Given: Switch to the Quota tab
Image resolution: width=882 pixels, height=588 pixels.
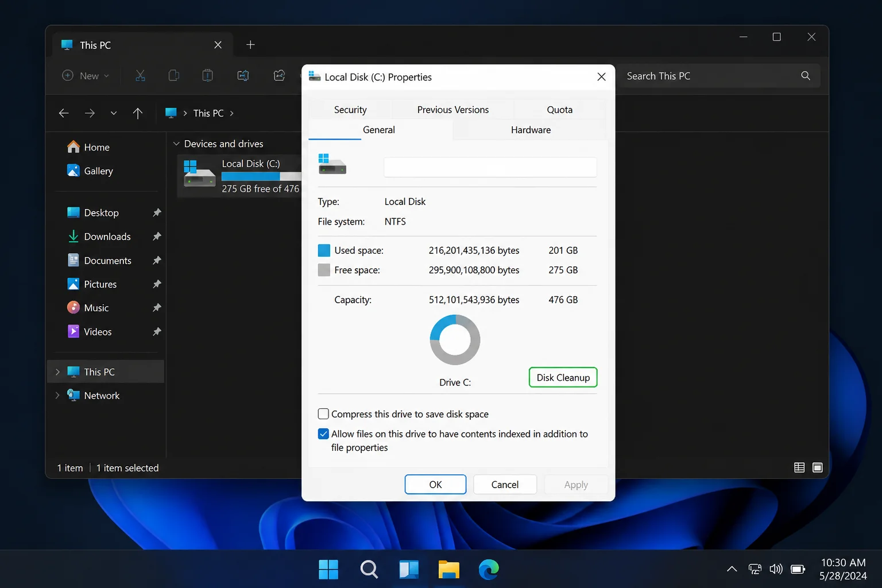Looking at the screenshot, I should [x=559, y=110].
